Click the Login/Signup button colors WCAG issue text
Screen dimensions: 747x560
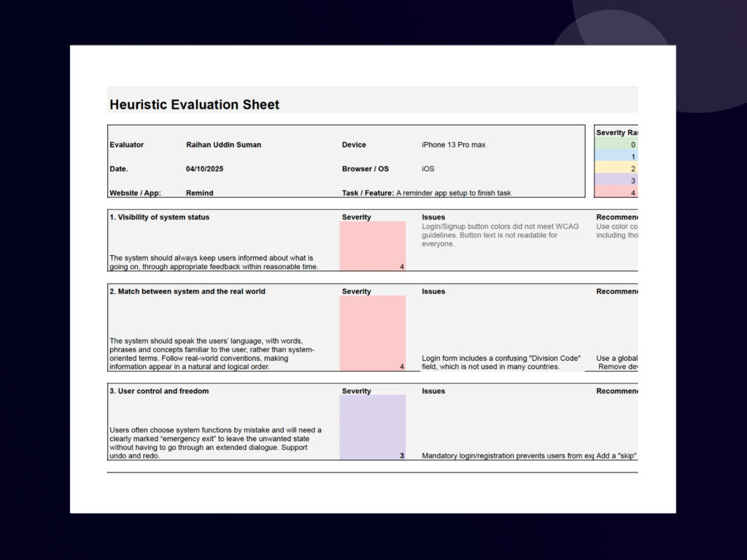click(500, 236)
